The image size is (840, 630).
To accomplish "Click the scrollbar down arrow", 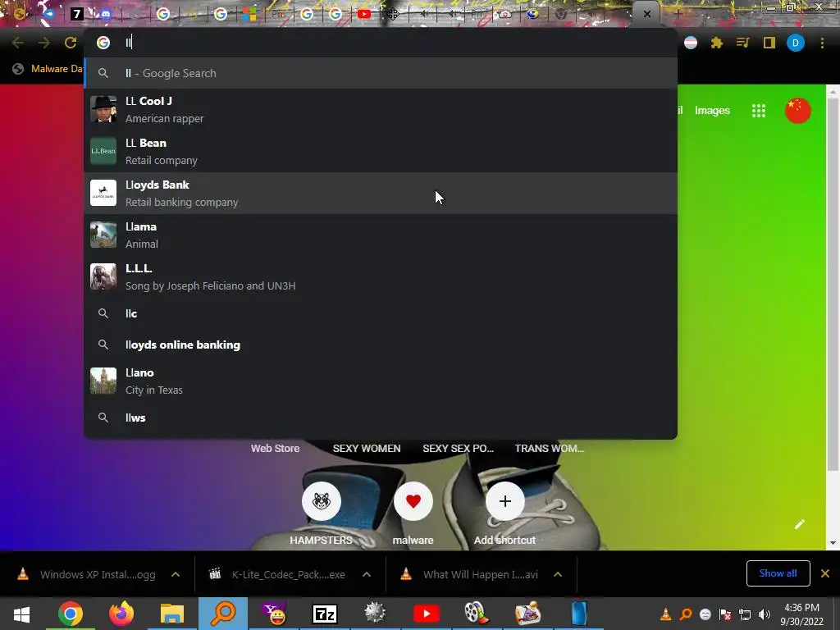I will (x=833, y=543).
